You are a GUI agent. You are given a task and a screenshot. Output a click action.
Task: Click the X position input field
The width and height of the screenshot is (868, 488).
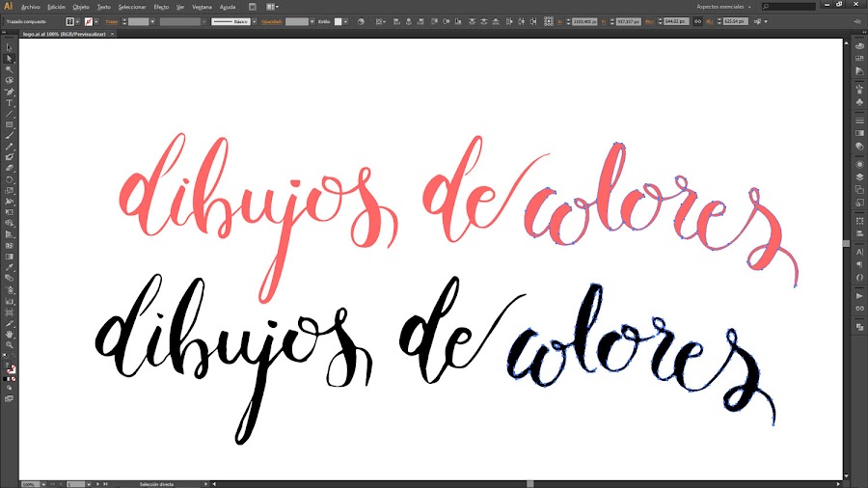pyautogui.click(x=584, y=21)
